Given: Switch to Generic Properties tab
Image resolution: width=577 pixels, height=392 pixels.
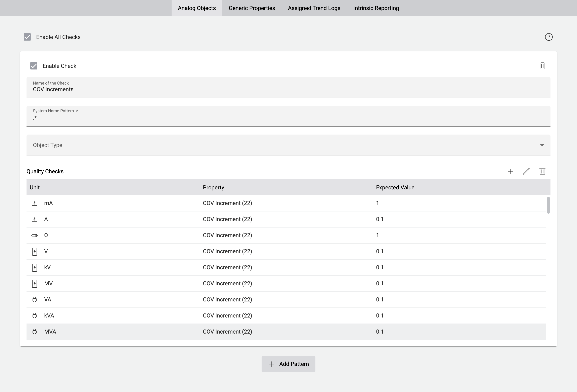Looking at the screenshot, I should click(252, 8).
